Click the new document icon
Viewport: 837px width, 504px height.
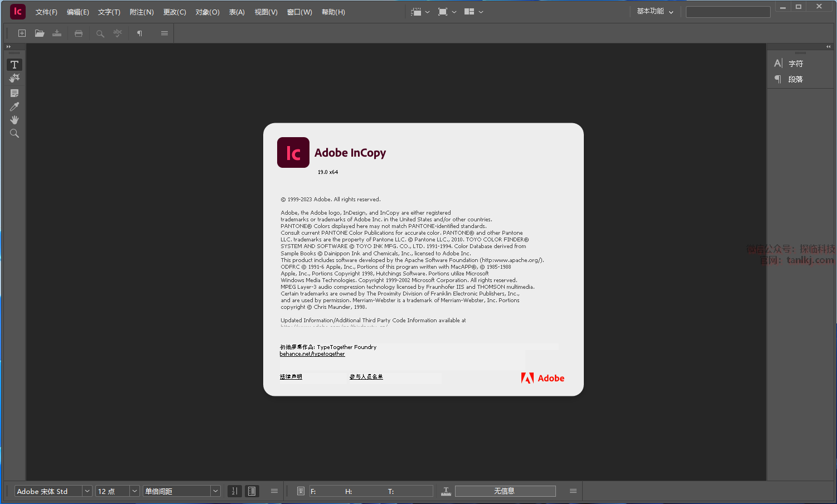[x=22, y=33]
